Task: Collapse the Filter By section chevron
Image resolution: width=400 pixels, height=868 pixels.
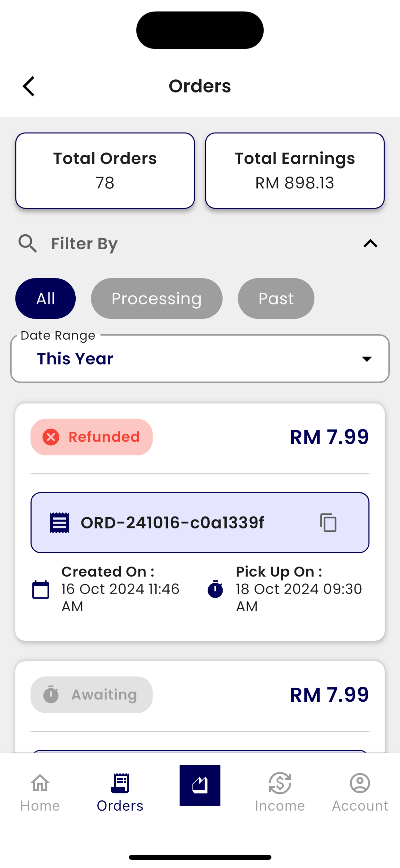Action: point(370,243)
